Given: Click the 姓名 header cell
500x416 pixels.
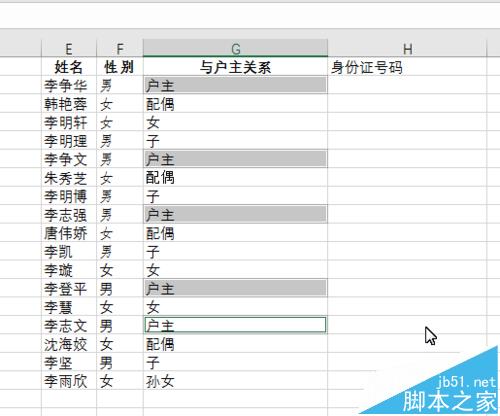Looking at the screenshot, I should coord(69,67).
